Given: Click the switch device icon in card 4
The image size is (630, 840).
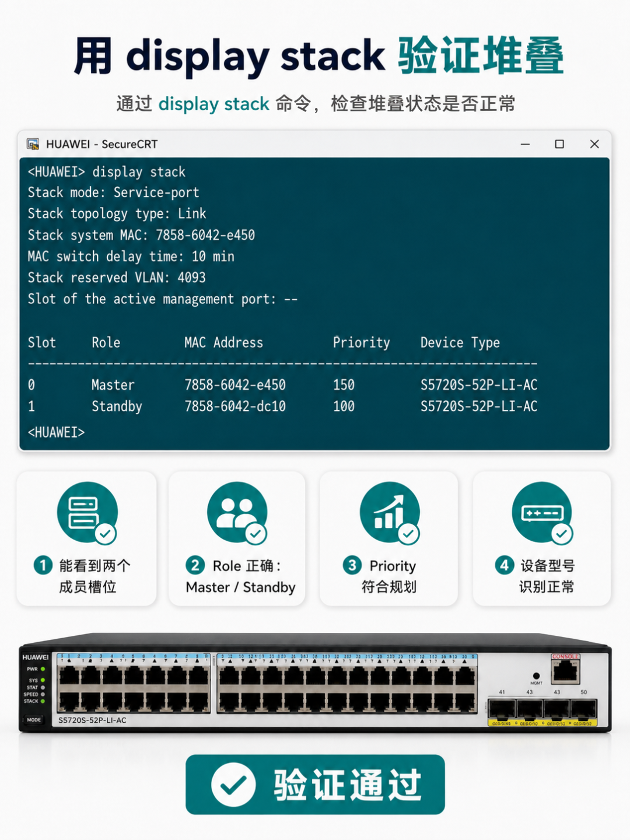Looking at the screenshot, I should pyautogui.click(x=542, y=513).
